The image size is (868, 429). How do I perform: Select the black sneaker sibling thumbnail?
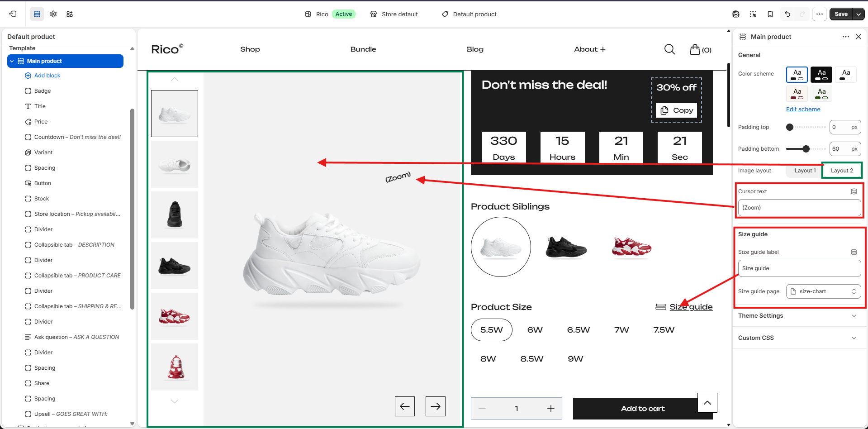click(x=566, y=247)
